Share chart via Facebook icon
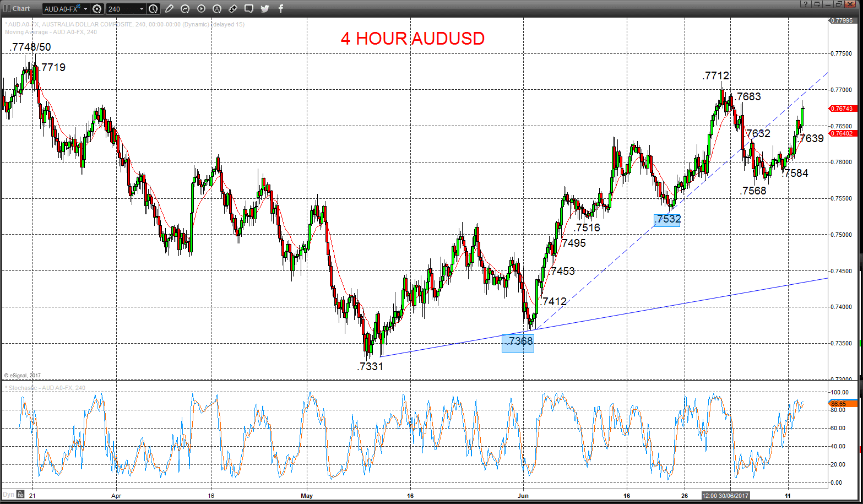The image size is (863, 504). pos(281,9)
